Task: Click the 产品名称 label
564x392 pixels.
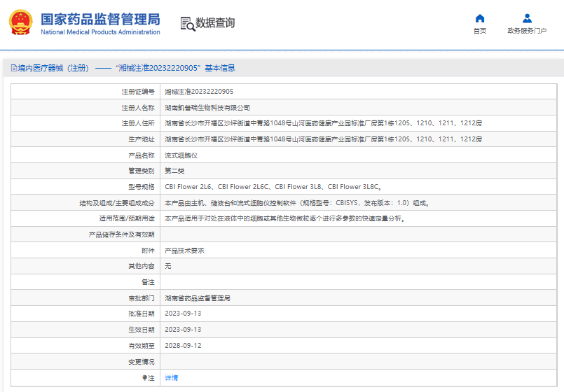Action: 142,155
